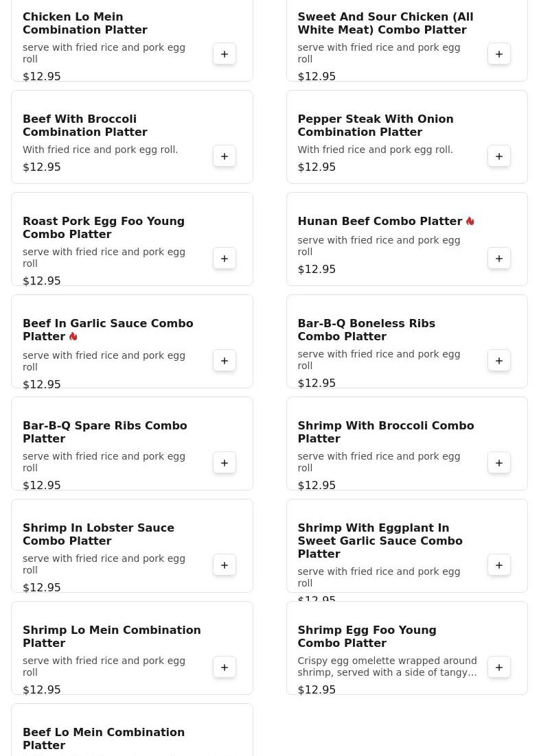Click spicy flame icon on Beef In Garlic Sauce
The width and height of the screenshot is (539, 756).
coord(73,337)
